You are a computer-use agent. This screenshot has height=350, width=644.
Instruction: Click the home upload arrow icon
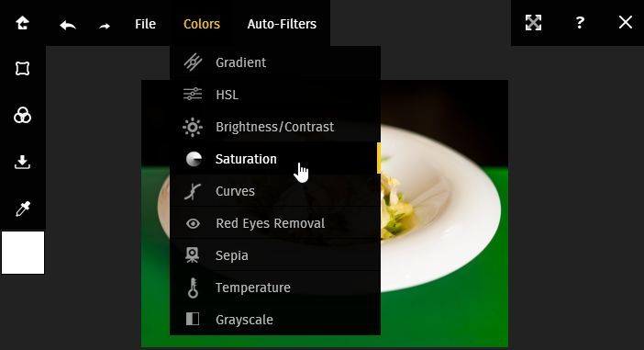click(x=22, y=23)
